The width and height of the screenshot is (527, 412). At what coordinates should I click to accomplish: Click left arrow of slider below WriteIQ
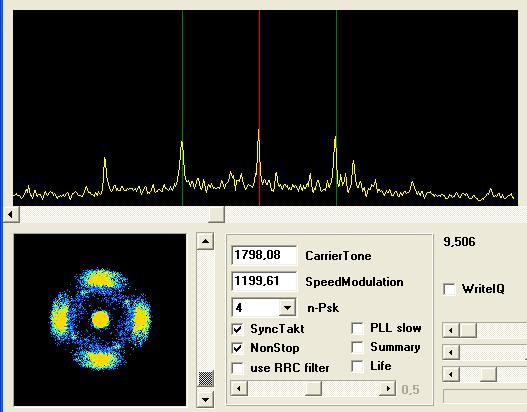(451, 330)
